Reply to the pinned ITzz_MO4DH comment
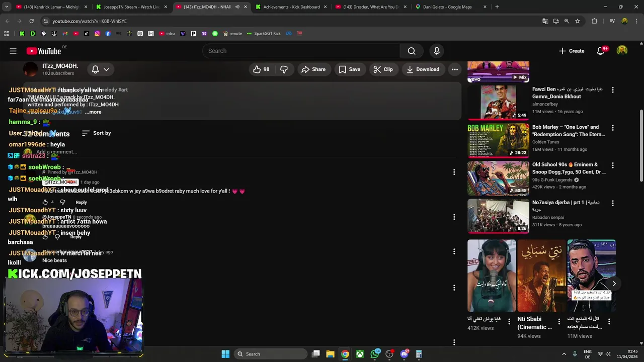Viewport: 644px width, 362px height. pos(81,202)
